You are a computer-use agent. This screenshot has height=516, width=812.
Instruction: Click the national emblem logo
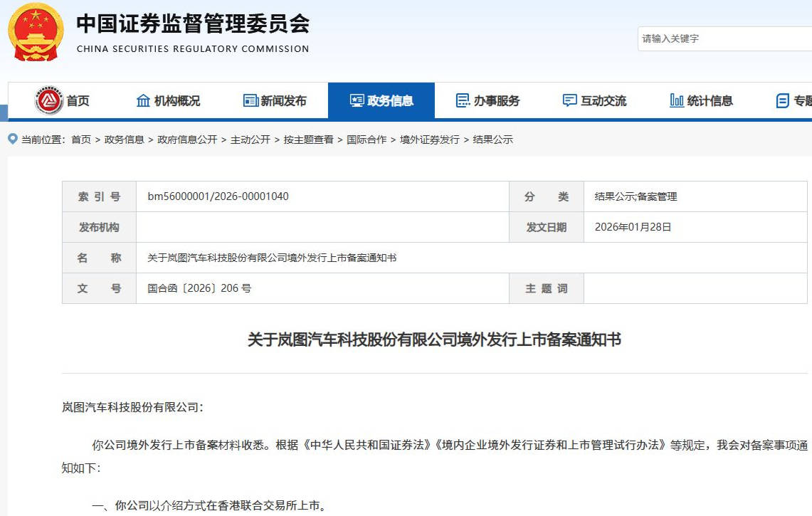coord(36,32)
